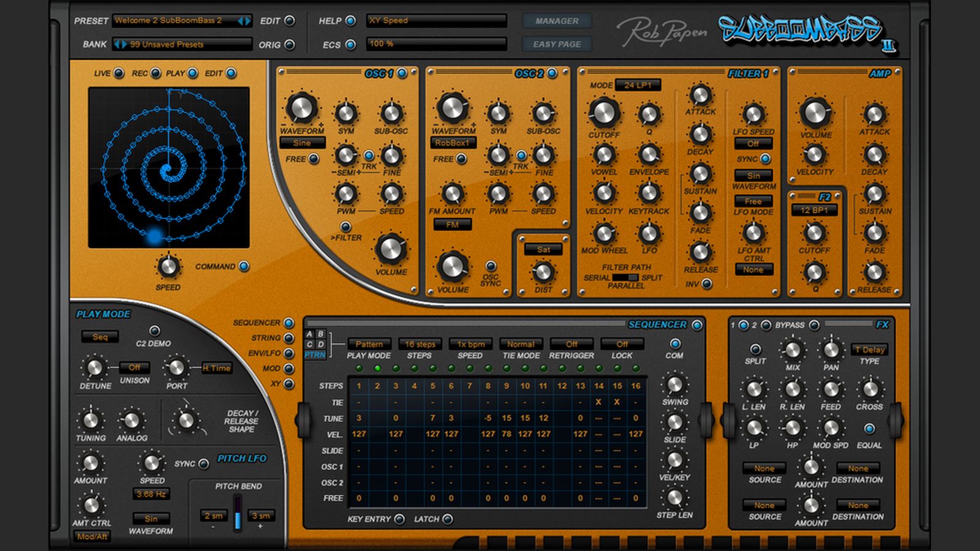Image resolution: width=980 pixels, height=551 pixels.
Task: Toggle the OSC 2 on/off LED
Action: tap(552, 73)
